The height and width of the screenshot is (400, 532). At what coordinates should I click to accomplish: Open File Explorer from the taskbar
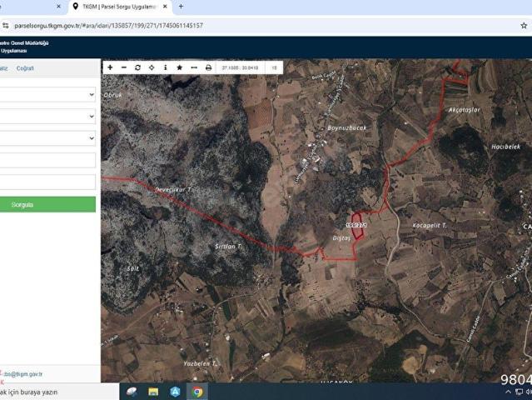click(153, 392)
